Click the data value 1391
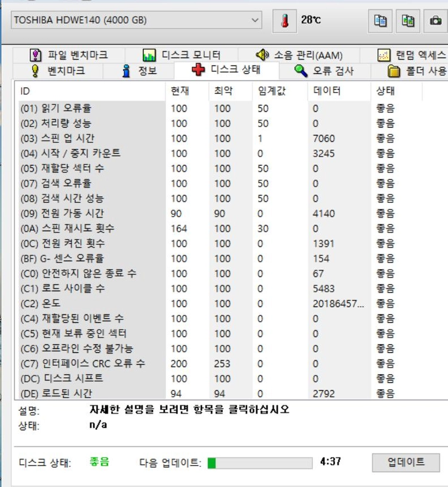 pos(323,243)
